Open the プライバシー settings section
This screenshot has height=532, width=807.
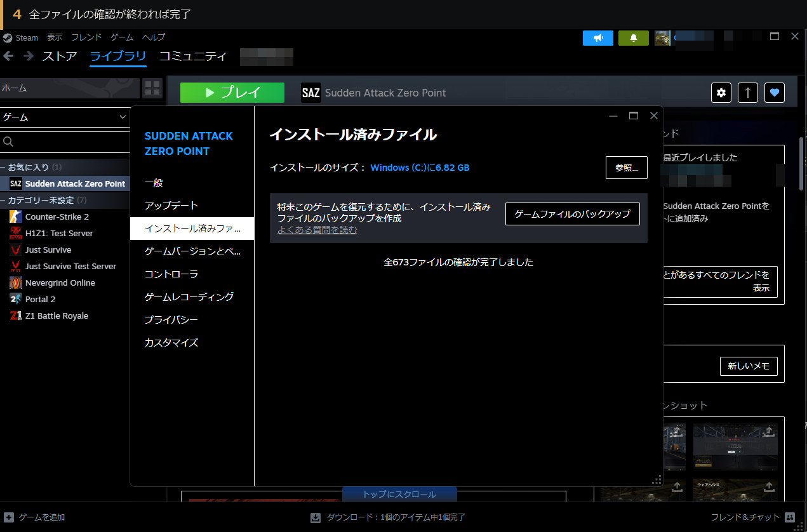pyautogui.click(x=192, y=320)
